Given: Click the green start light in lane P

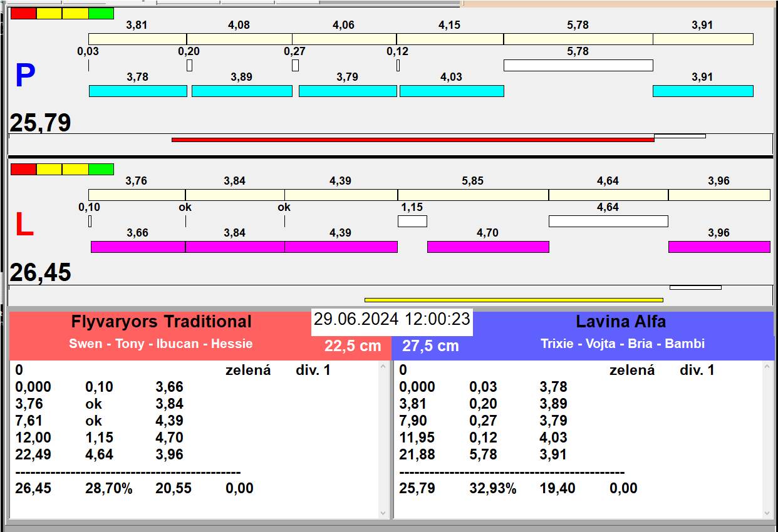Looking at the screenshot, I should pyautogui.click(x=101, y=13).
